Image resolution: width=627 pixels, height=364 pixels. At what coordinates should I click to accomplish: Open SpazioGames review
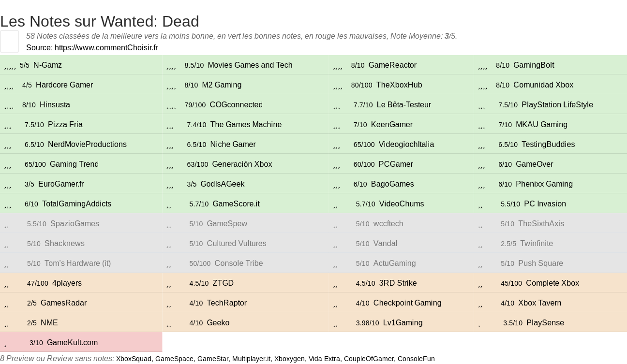click(75, 223)
